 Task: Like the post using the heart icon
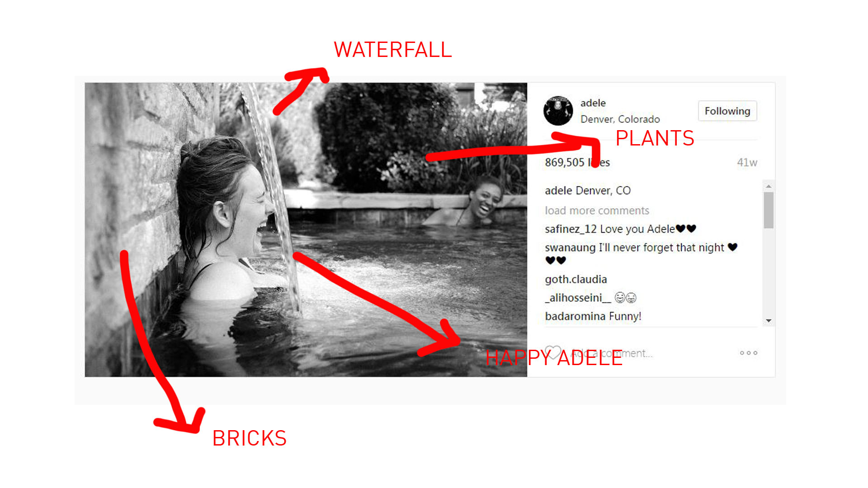pyautogui.click(x=553, y=353)
